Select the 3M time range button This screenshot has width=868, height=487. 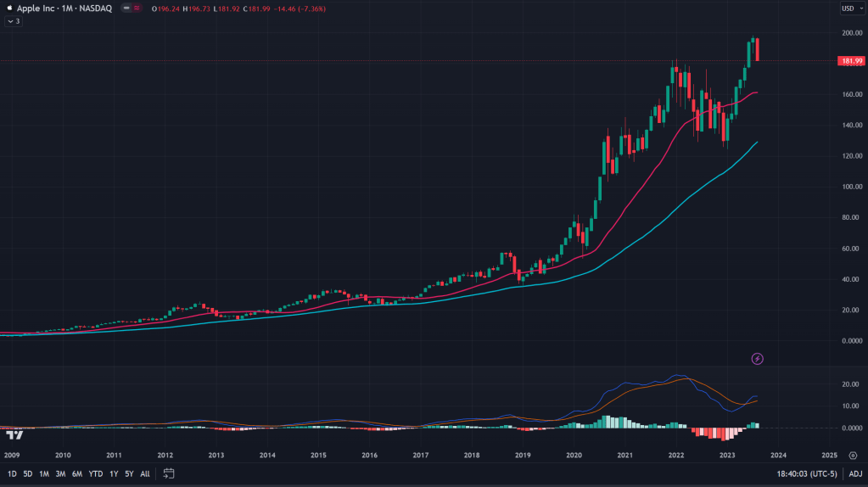[x=60, y=473]
